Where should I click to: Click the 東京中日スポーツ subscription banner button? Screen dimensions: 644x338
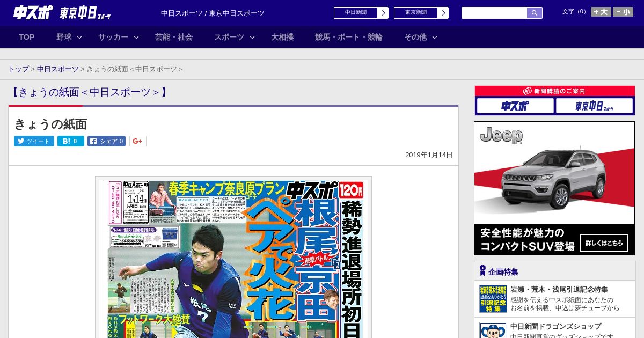point(594,106)
